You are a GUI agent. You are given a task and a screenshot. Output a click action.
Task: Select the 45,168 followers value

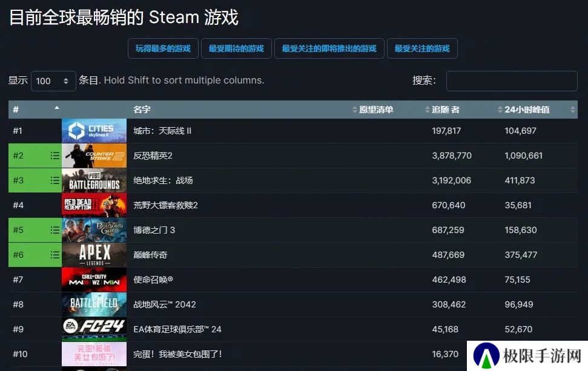pos(445,329)
